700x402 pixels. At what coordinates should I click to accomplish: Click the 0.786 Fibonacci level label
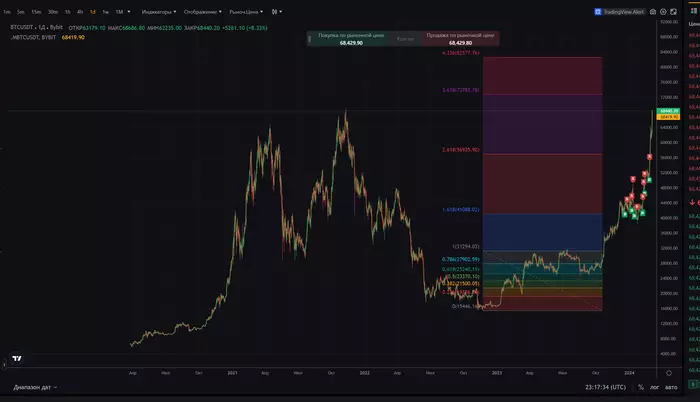tap(461, 260)
